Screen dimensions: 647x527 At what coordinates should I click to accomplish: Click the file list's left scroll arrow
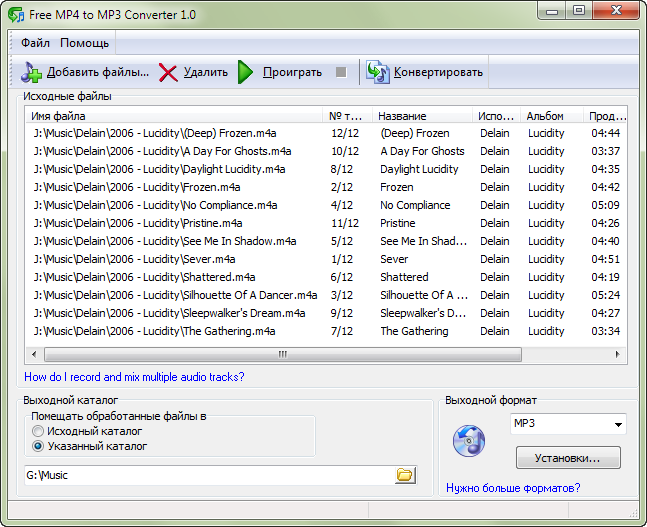(34, 354)
